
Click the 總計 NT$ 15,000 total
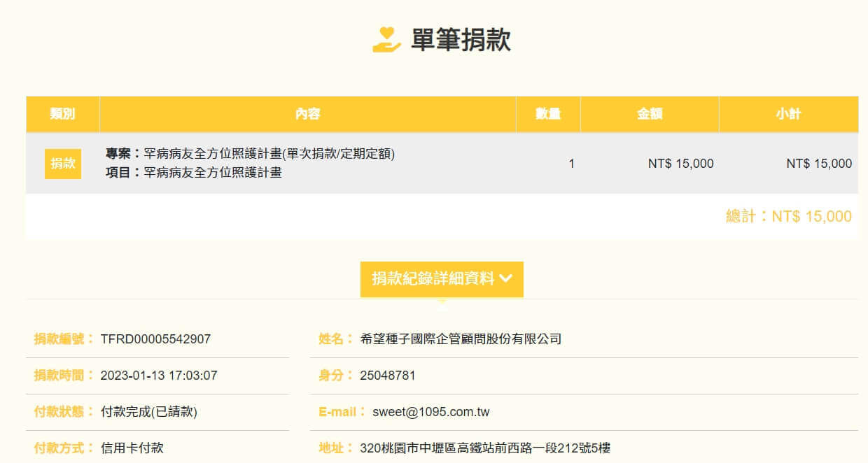tap(789, 216)
